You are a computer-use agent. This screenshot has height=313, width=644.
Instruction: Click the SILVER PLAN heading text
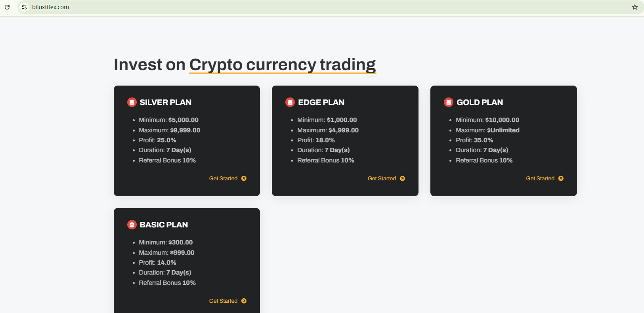point(165,102)
